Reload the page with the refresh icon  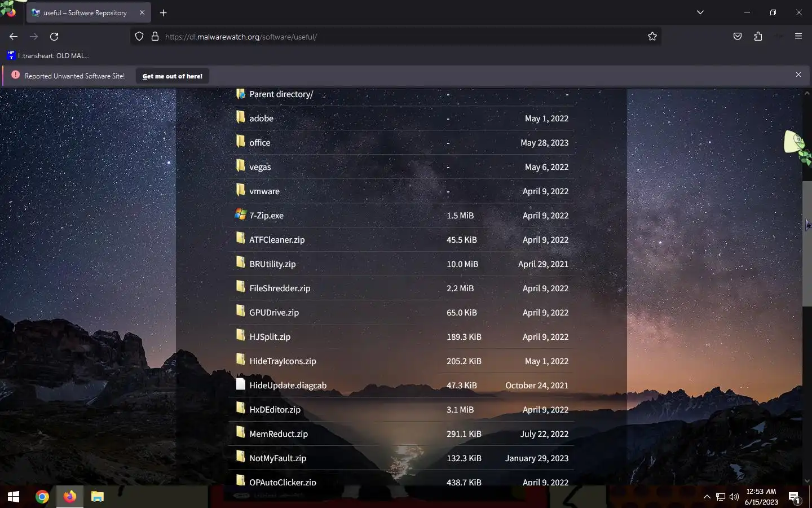coord(54,37)
